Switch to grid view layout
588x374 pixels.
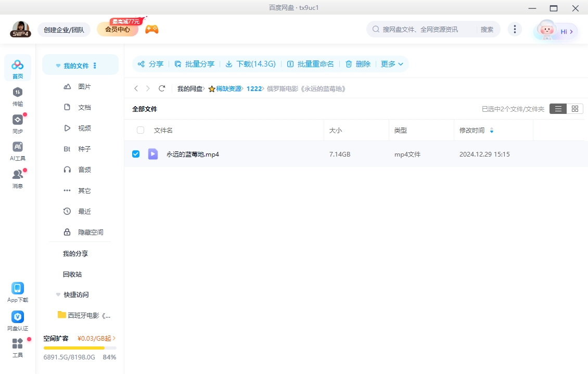[x=575, y=109]
